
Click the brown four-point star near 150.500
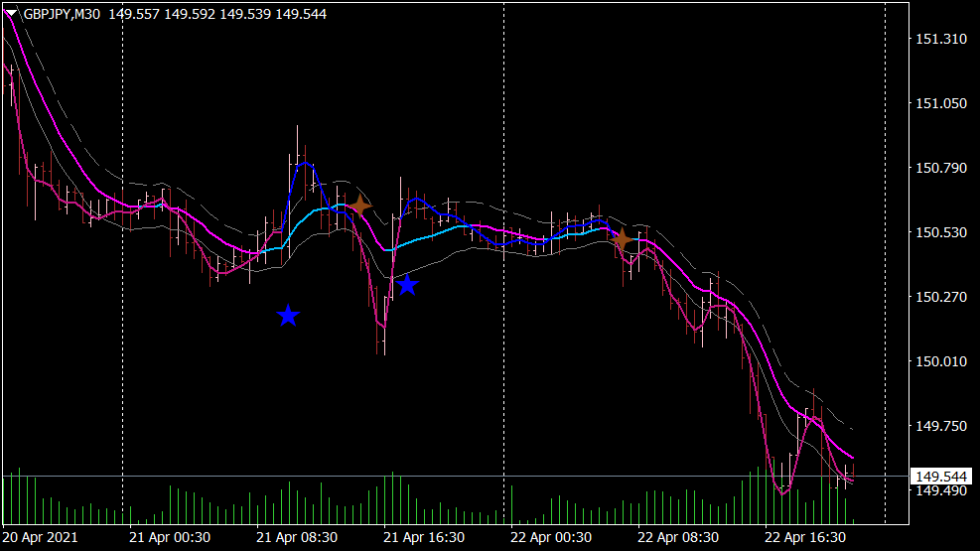coord(622,239)
